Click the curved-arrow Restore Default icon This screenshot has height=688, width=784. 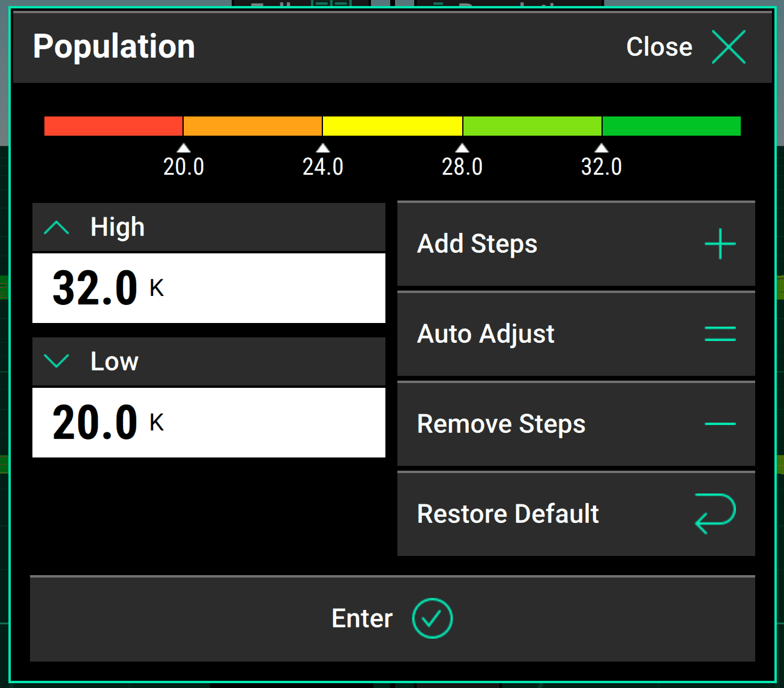pyautogui.click(x=716, y=513)
